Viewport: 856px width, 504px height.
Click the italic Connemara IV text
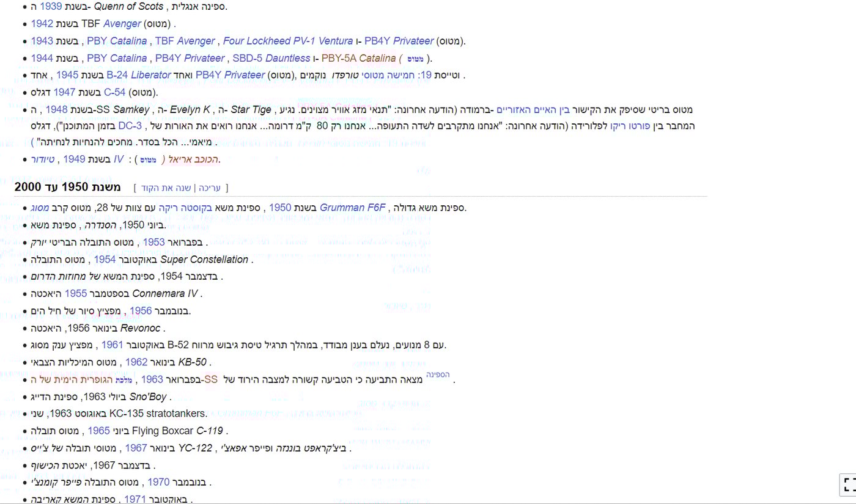coord(165,294)
